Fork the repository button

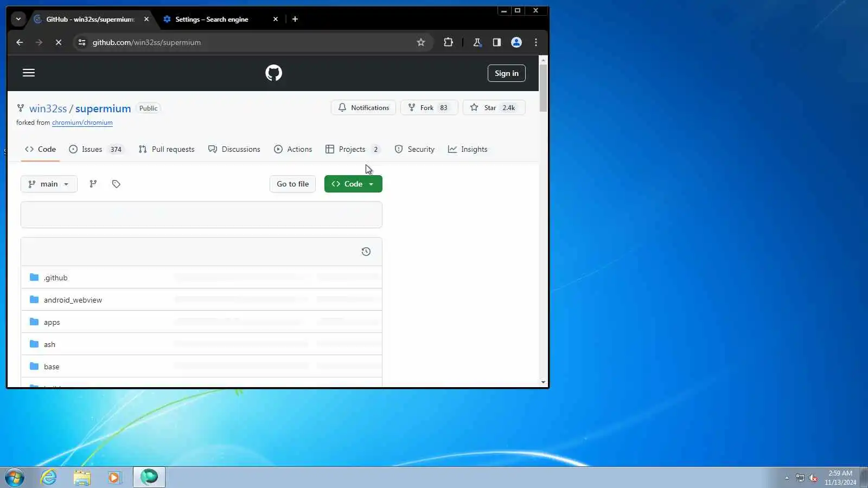pos(429,107)
